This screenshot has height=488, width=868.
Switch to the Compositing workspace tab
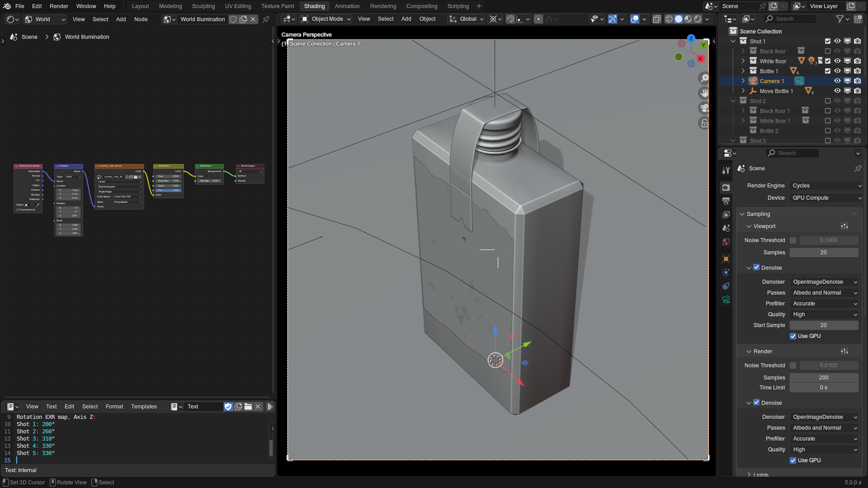click(x=421, y=6)
